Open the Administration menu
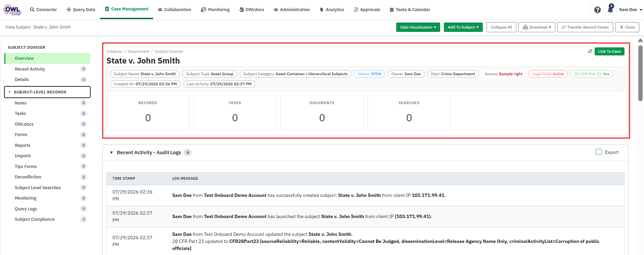 [292, 10]
